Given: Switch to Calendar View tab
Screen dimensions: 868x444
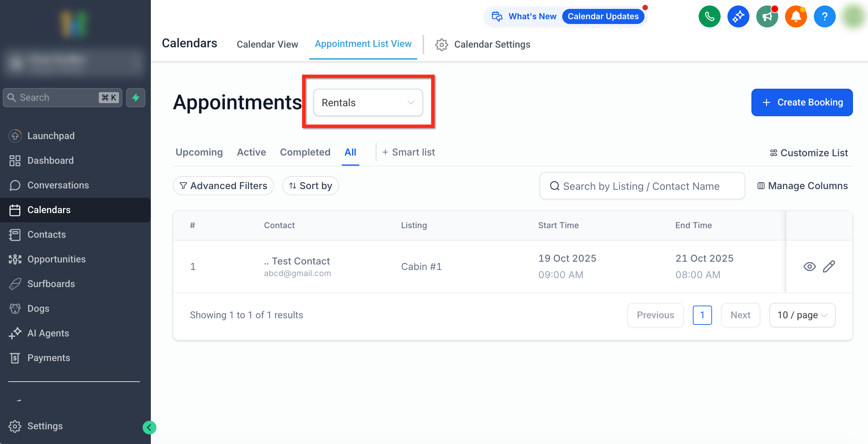Looking at the screenshot, I should pyautogui.click(x=267, y=44).
